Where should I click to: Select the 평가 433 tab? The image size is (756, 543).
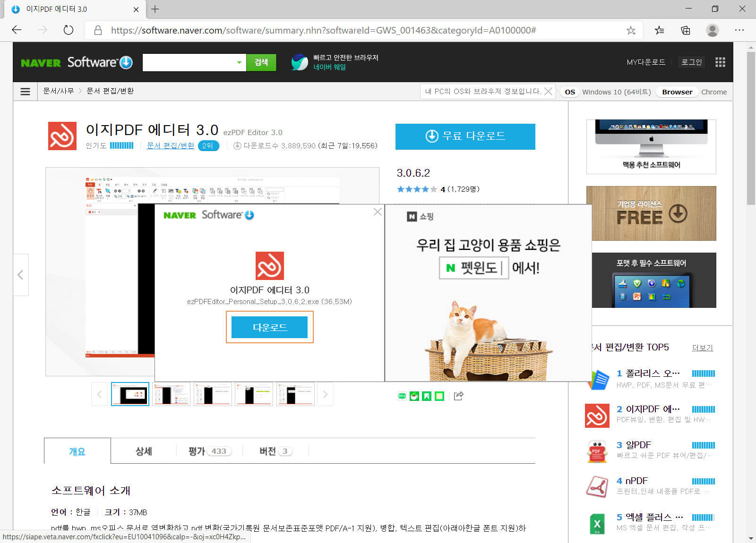tap(210, 451)
